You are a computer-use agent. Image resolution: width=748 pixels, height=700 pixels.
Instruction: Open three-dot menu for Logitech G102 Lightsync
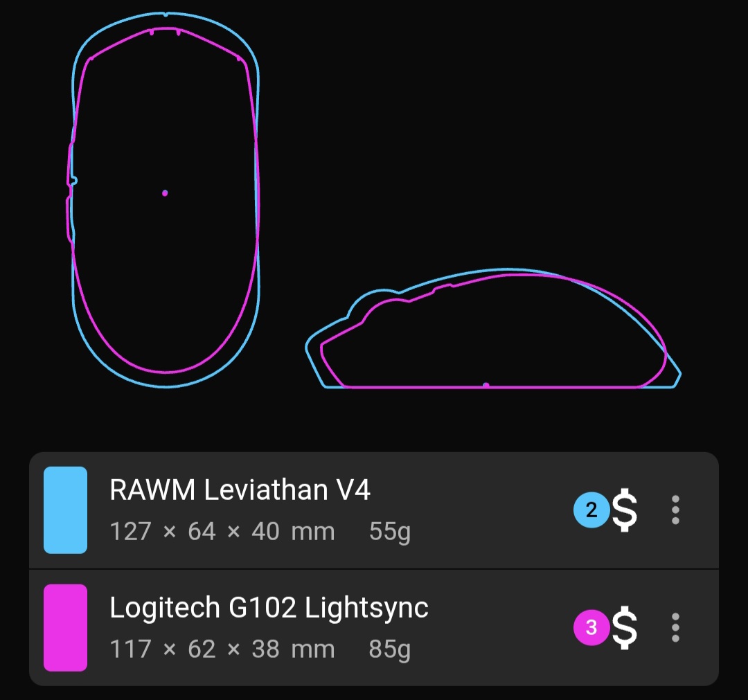tap(675, 627)
